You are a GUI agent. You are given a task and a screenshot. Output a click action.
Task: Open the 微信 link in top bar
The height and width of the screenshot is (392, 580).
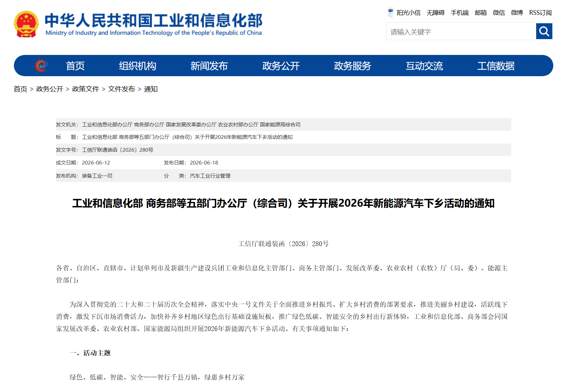pyautogui.click(x=499, y=13)
